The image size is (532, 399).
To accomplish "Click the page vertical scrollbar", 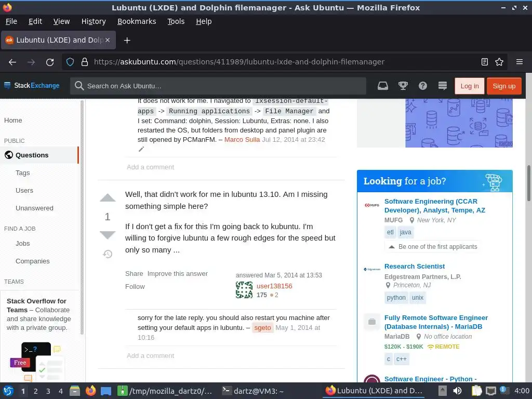I will pos(528,183).
